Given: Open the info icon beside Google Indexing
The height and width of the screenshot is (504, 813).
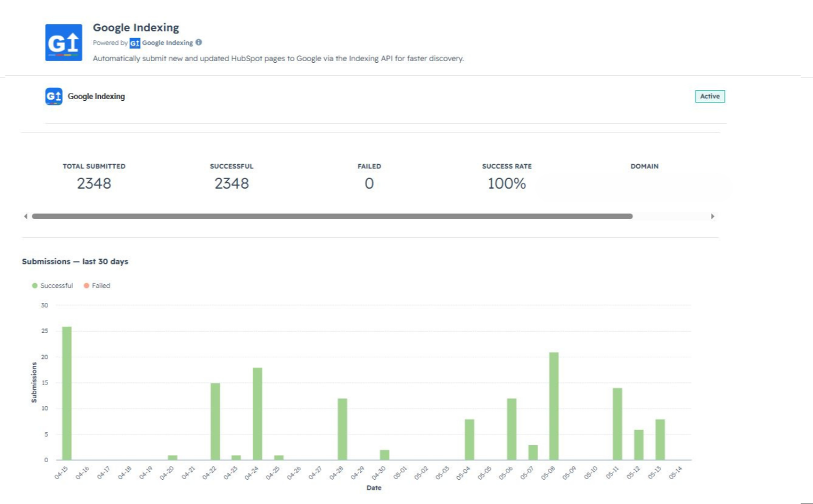Looking at the screenshot, I should point(199,42).
